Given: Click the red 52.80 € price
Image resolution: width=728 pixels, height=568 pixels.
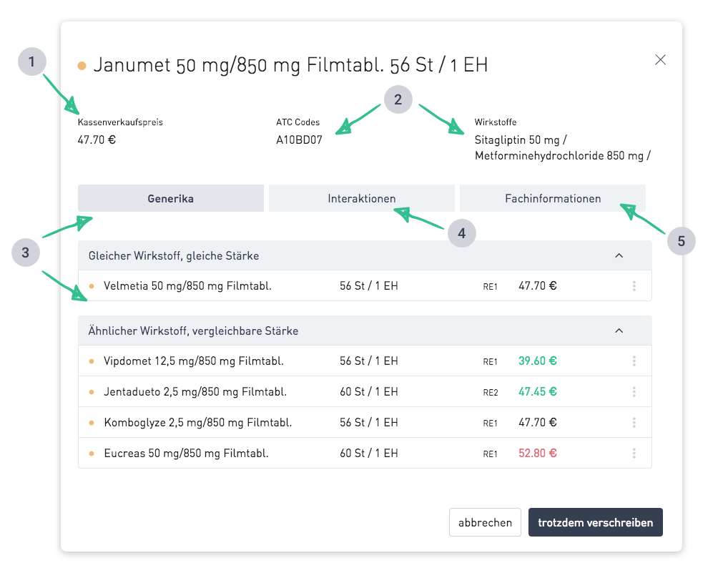Looking at the screenshot, I should click(538, 453).
